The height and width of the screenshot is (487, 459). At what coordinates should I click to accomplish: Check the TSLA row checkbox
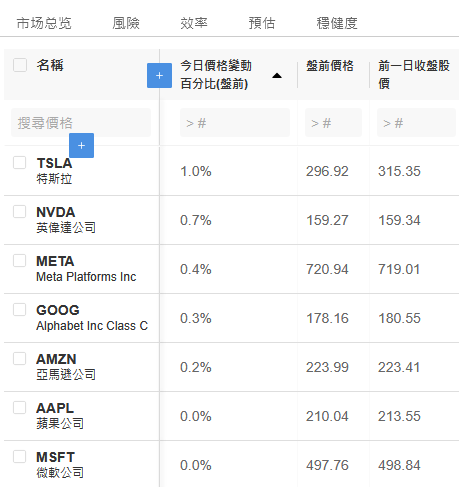19,163
